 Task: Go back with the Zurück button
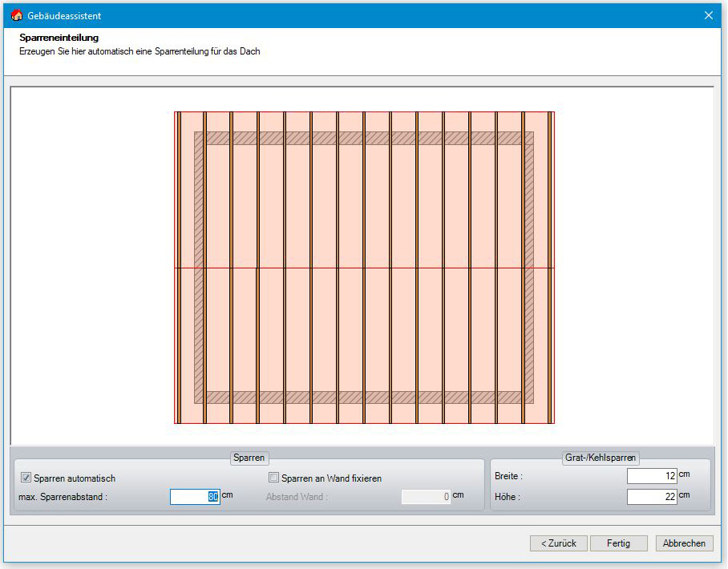(x=558, y=543)
